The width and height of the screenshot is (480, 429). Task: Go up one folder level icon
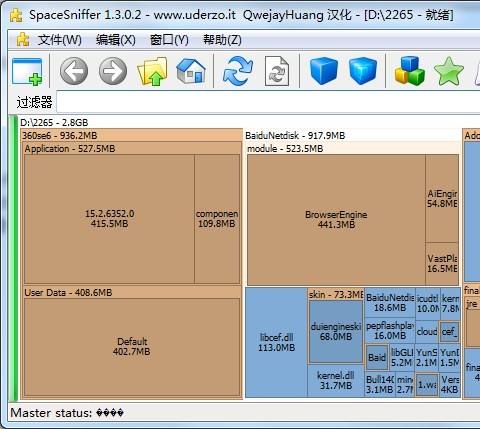click(152, 71)
